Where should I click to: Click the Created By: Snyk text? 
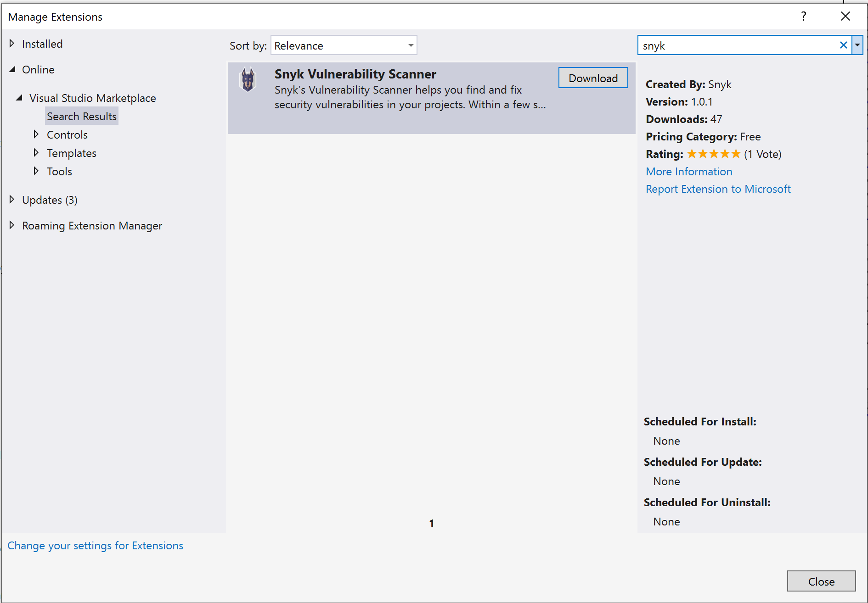tap(688, 84)
